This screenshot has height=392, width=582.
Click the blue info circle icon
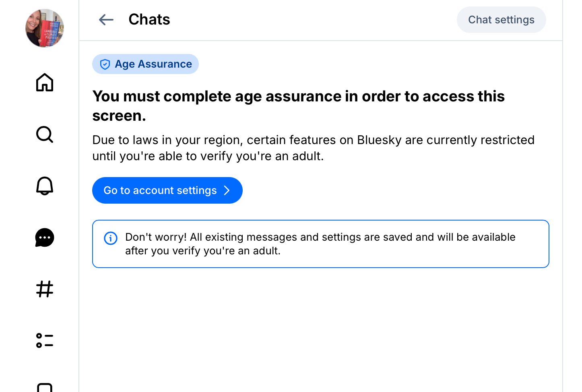[x=111, y=238]
